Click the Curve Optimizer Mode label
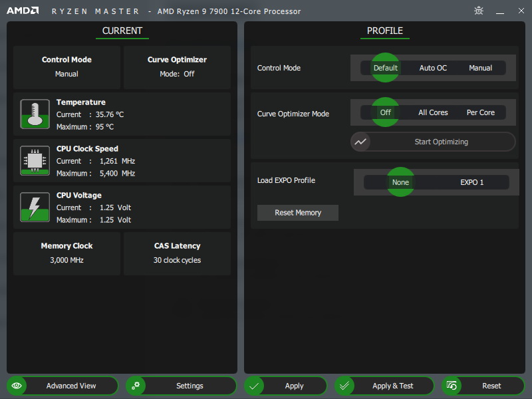The image size is (532, 399). point(293,114)
